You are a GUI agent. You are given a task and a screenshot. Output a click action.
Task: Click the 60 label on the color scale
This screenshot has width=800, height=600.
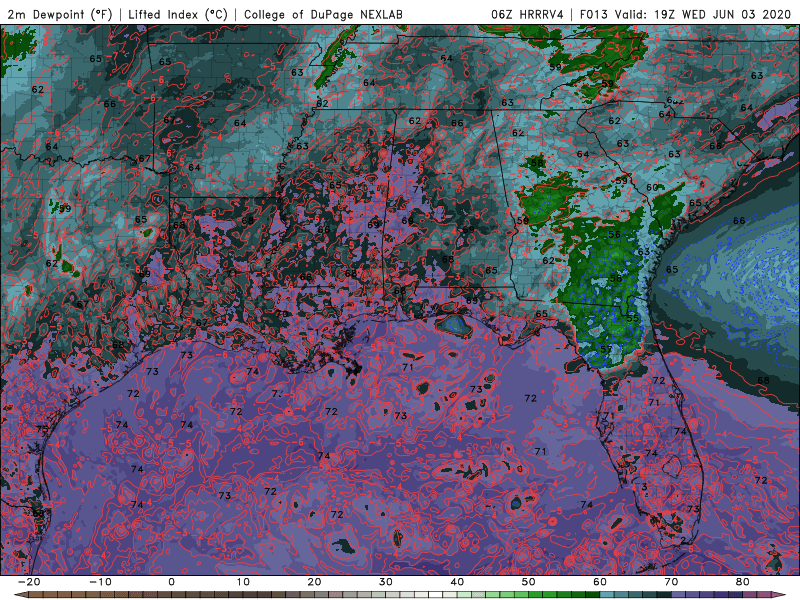pos(600,582)
